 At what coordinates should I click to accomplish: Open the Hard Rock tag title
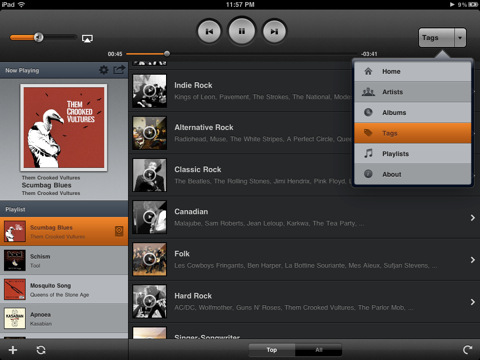pyautogui.click(x=193, y=296)
